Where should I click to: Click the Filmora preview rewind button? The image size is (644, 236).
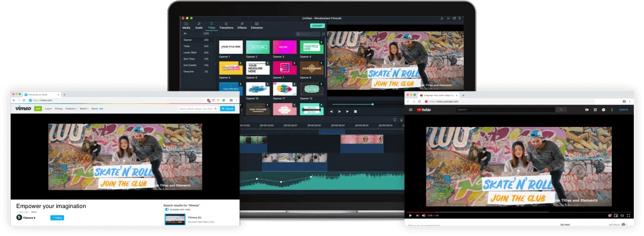[331, 111]
